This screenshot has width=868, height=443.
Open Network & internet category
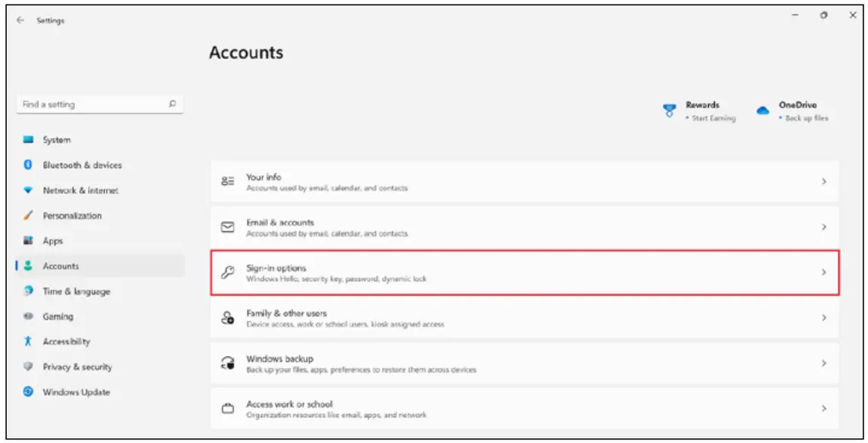point(80,191)
